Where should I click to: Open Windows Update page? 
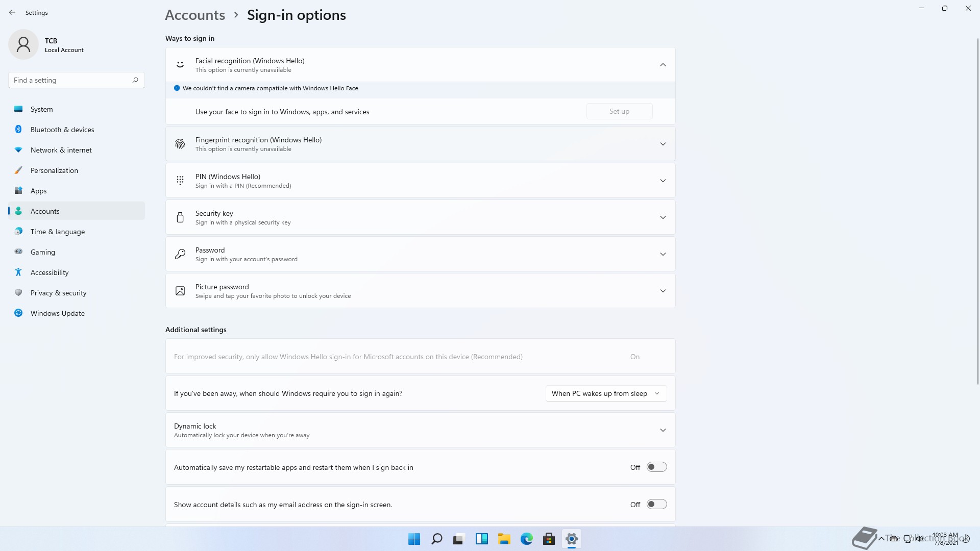tap(77, 313)
